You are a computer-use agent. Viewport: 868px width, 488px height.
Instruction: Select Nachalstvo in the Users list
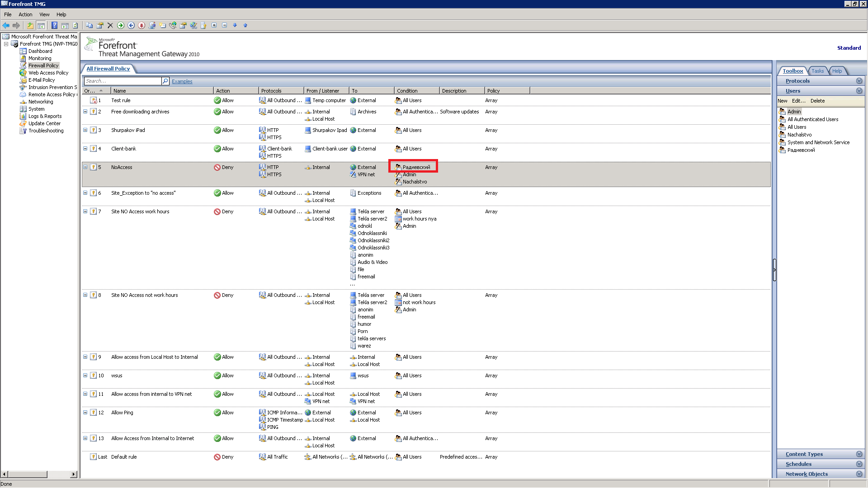tap(799, 135)
